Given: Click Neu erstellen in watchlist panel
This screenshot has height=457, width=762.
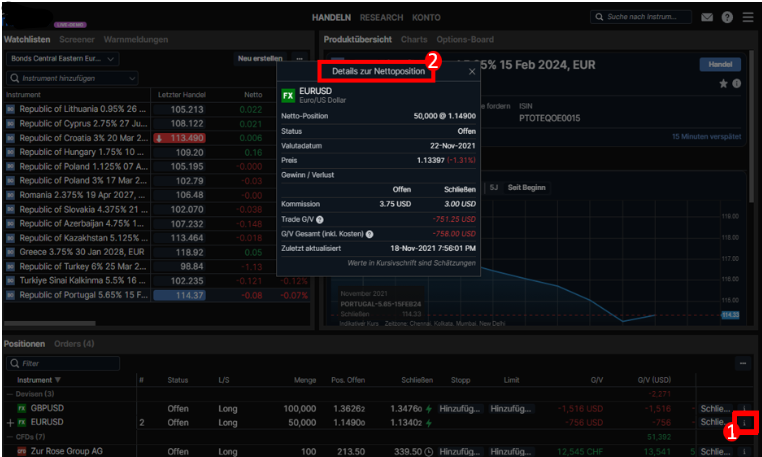Looking at the screenshot, I should 259,58.
